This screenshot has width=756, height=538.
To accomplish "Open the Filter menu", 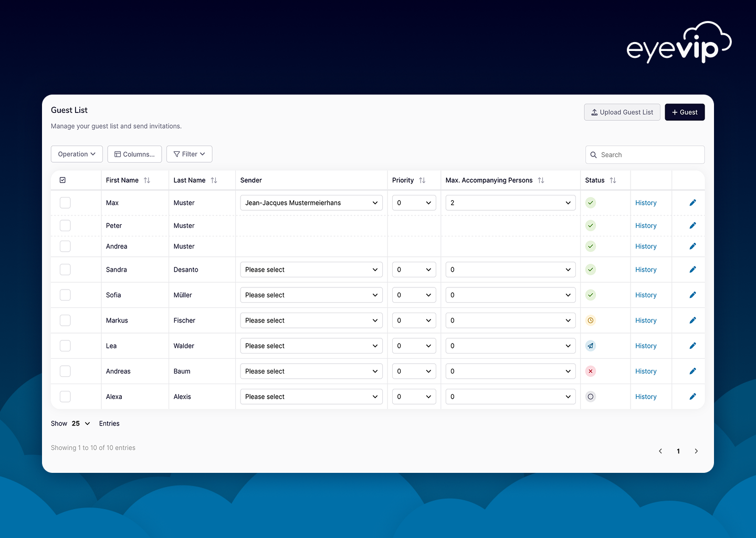I will tap(190, 154).
